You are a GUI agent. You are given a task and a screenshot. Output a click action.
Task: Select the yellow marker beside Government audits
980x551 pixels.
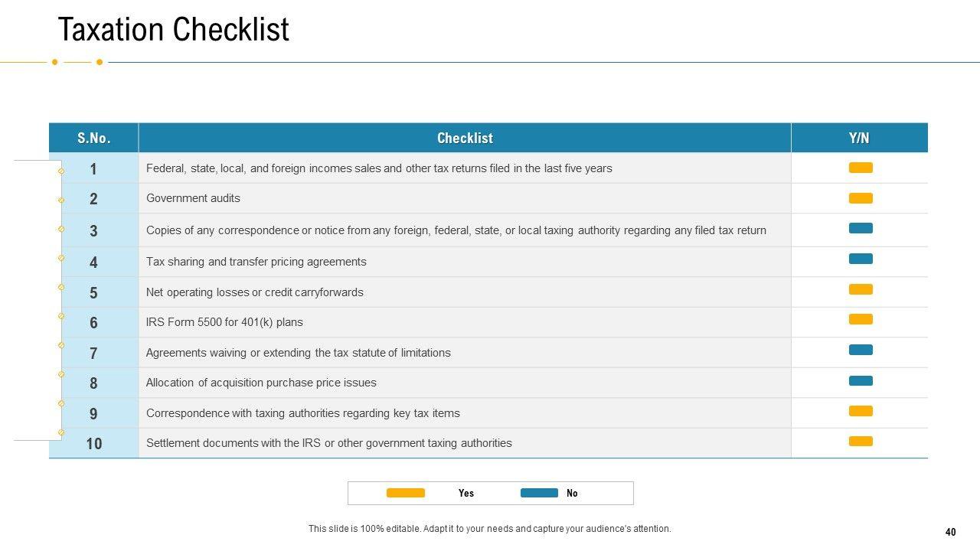pyautogui.click(x=861, y=198)
